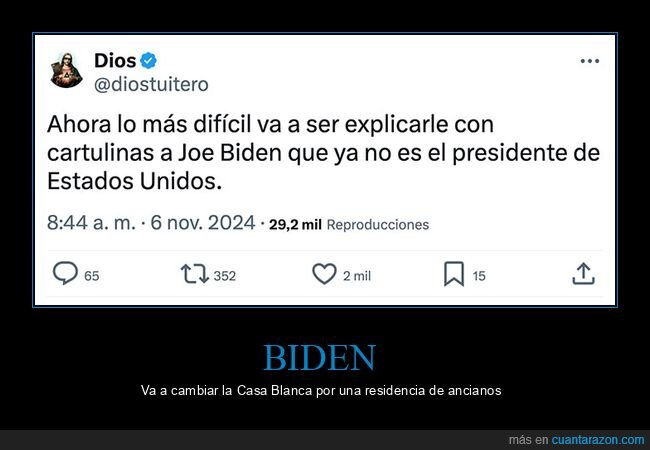650x450 pixels.
Task: Select the tweet text about Joe Biden
Action: 323,152
